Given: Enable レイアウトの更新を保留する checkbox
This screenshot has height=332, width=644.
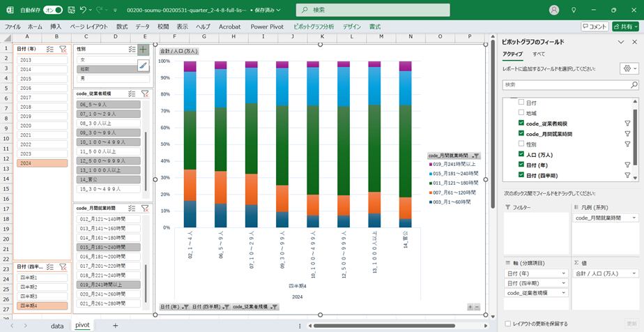Looking at the screenshot, I should click(507, 324).
